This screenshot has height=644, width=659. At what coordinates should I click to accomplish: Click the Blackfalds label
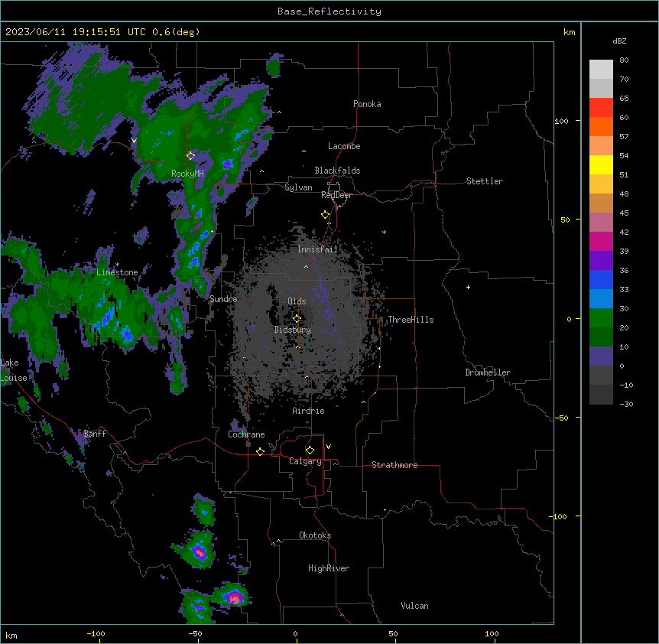(337, 171)
